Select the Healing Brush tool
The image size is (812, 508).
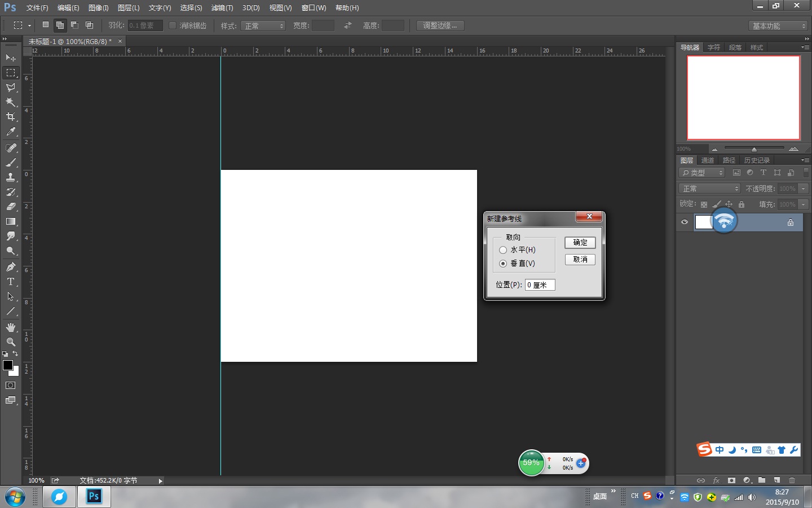11,148
